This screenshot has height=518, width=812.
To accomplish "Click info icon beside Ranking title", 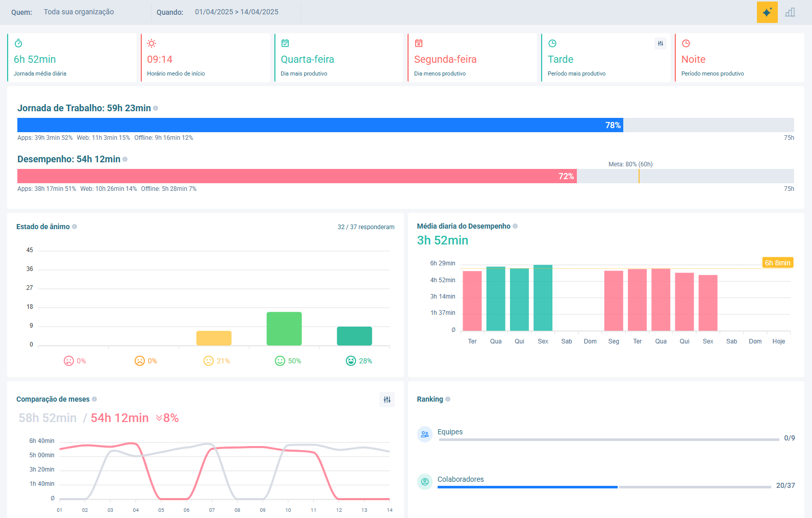I will 448,399.
